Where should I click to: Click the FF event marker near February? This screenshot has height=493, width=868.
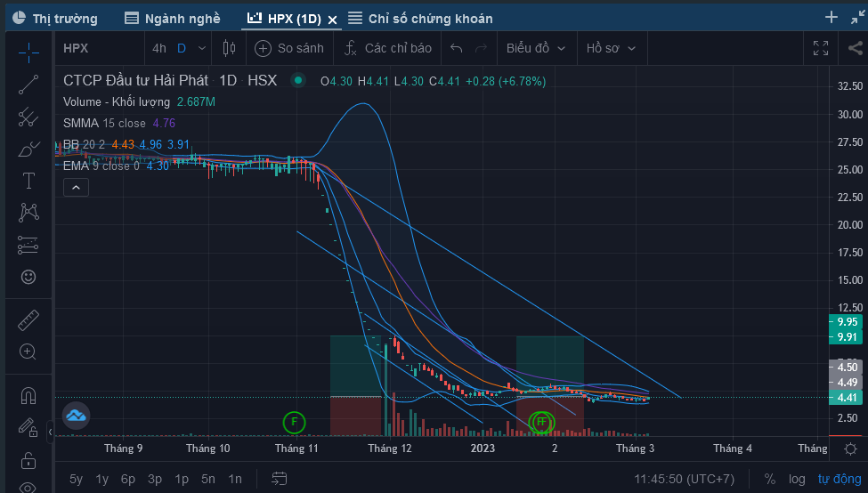point(541,422)
